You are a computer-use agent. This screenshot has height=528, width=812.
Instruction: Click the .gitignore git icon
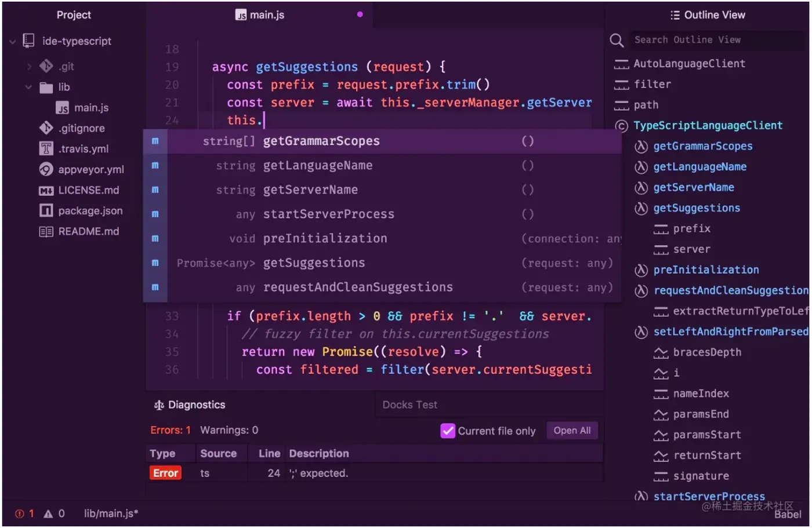pos(46,128)
